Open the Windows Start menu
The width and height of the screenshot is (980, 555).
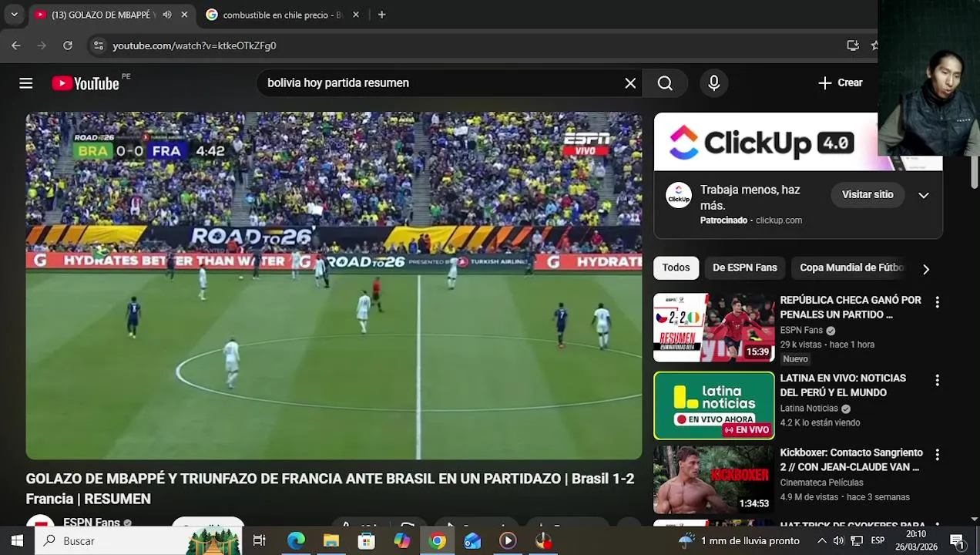pyautogui.click(x=17, y=541)
